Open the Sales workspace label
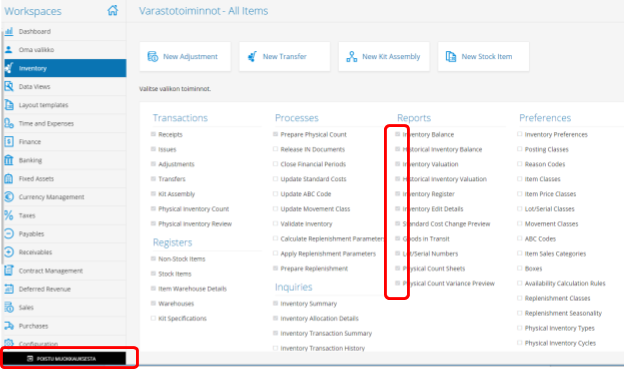Viewport: 624px width, 369px height. pos(26,307)
